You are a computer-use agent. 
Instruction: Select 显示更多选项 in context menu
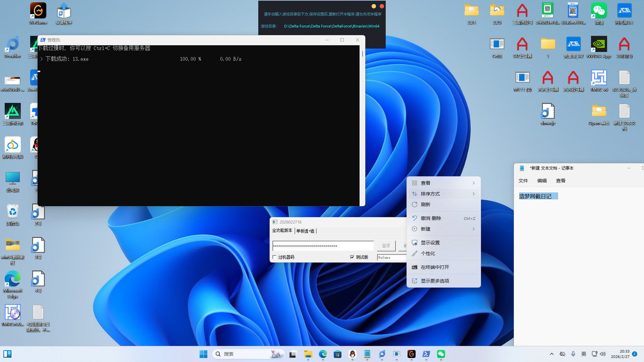pyautogui.click(x=443, y=281)
